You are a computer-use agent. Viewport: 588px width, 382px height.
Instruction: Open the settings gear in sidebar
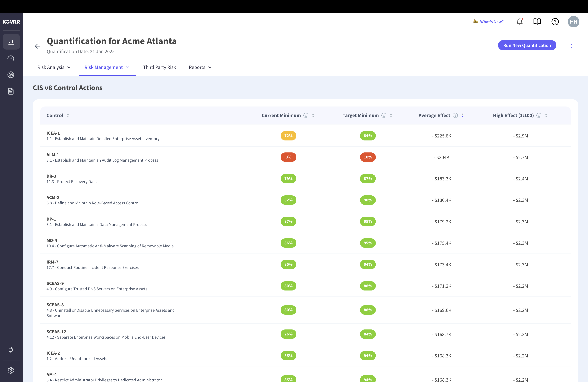(11, 370)
